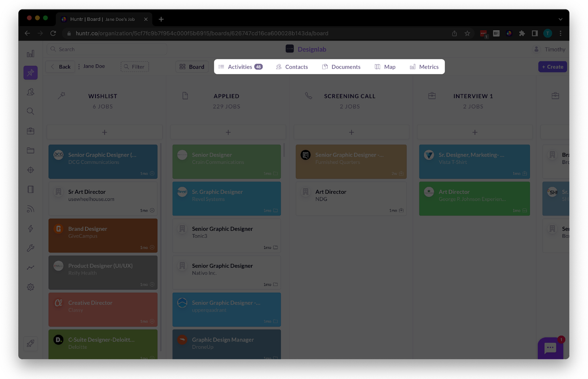
Task: Open the settings gear in sidebar
Action: [x=31, y=287]
